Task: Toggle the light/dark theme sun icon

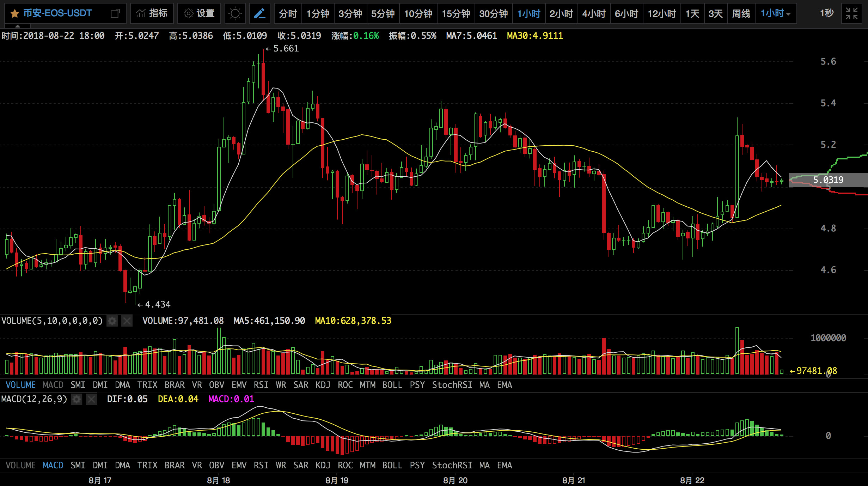Action: click(235, 14)
